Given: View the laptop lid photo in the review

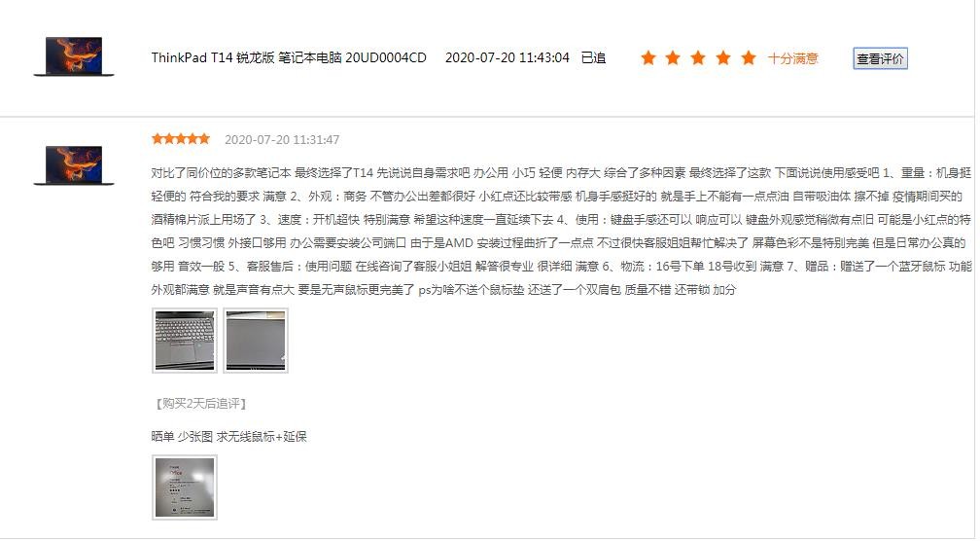Looking at the screenshot, I should point(256,341).
